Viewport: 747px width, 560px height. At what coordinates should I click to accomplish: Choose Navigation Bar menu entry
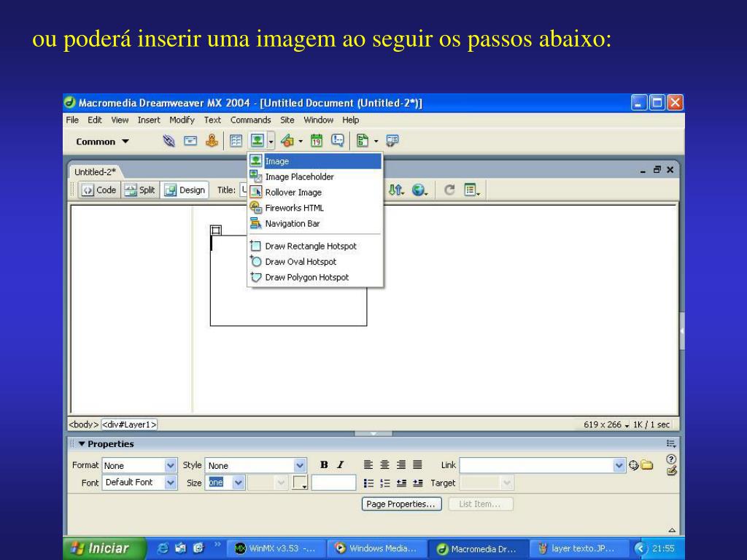(315, 224)
